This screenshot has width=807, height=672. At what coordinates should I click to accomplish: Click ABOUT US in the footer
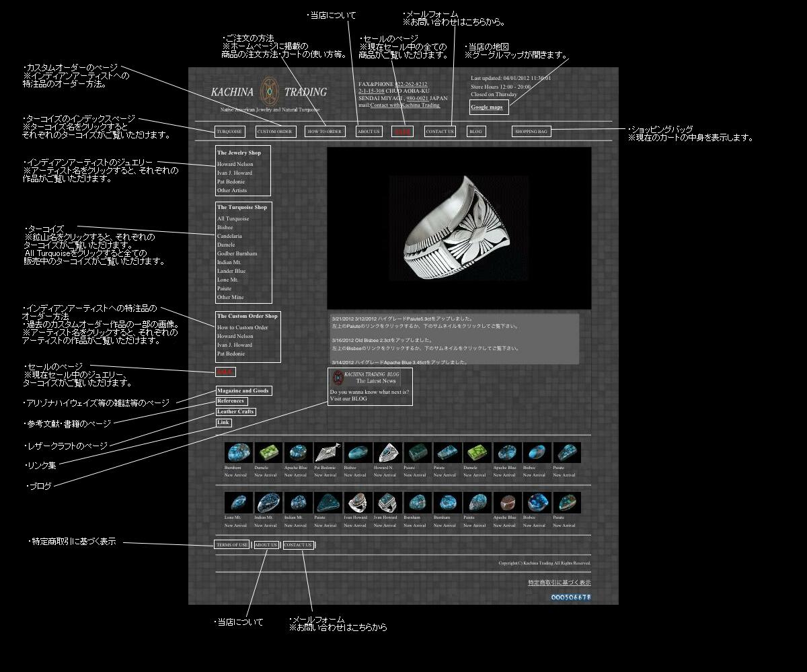[x=266, y=544]
